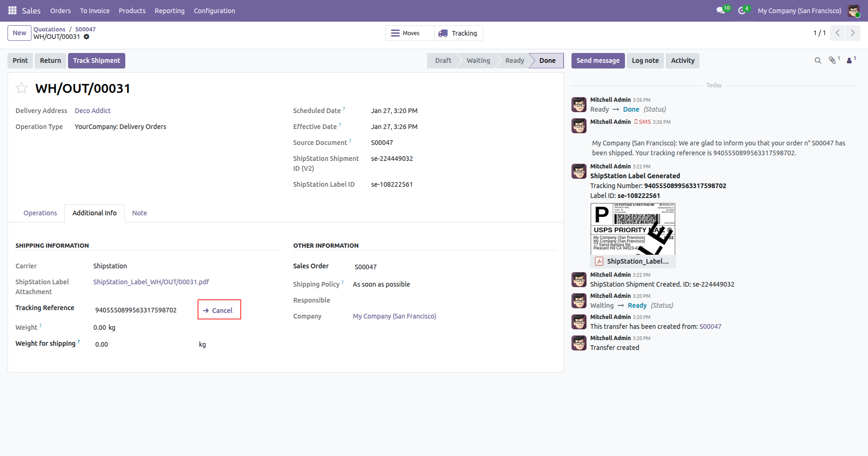This screenshot has width=868, height=456.
Task: Open My Company (San Francisco) company link
Action: tap(395, 316)
